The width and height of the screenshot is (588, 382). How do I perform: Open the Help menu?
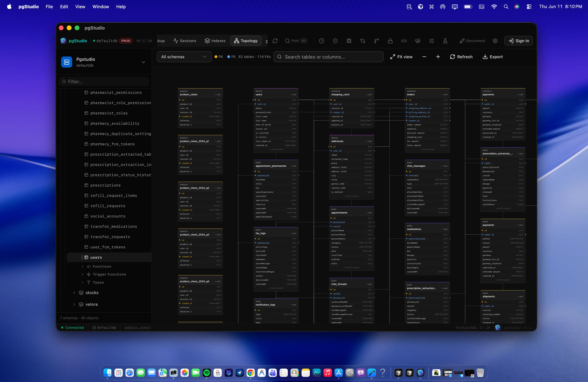pyautogui.click(x=121, y=7)
